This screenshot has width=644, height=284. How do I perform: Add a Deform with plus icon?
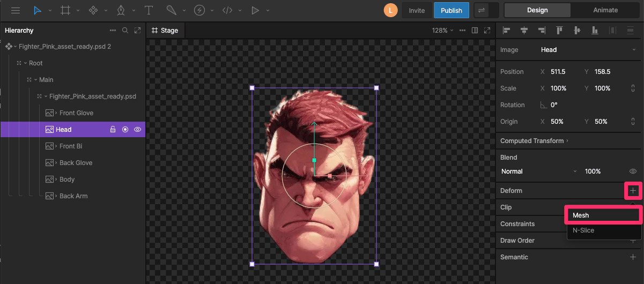coord(633,191)
